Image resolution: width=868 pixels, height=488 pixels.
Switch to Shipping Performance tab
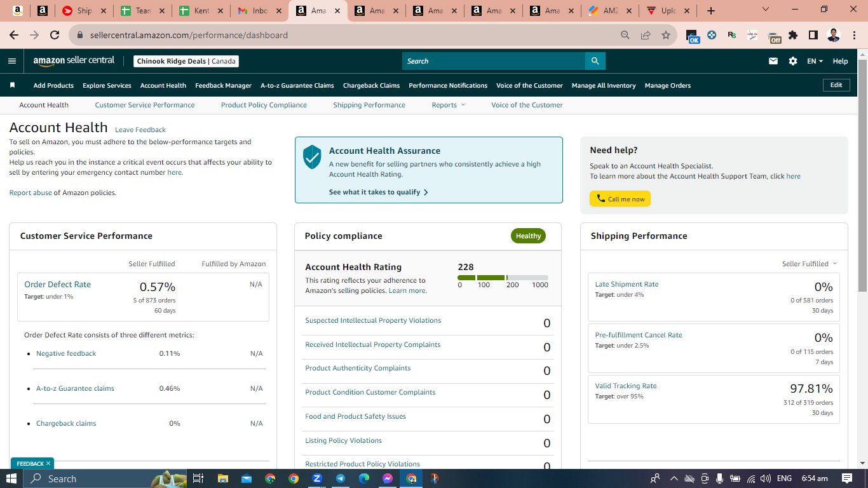[x=369, y=105]
